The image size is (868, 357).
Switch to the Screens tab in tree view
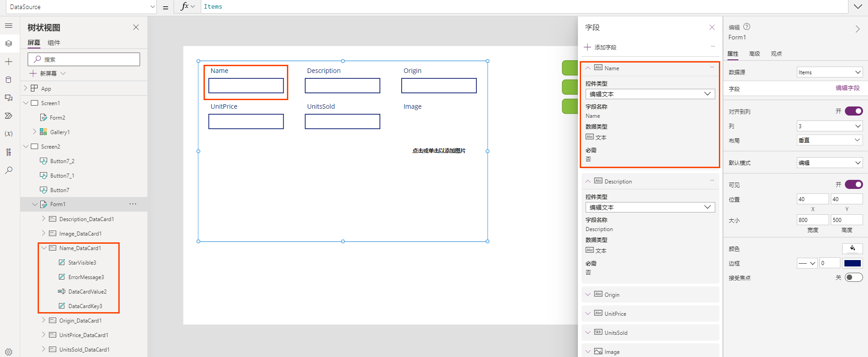pyautogui.click(x=34, y=43)
